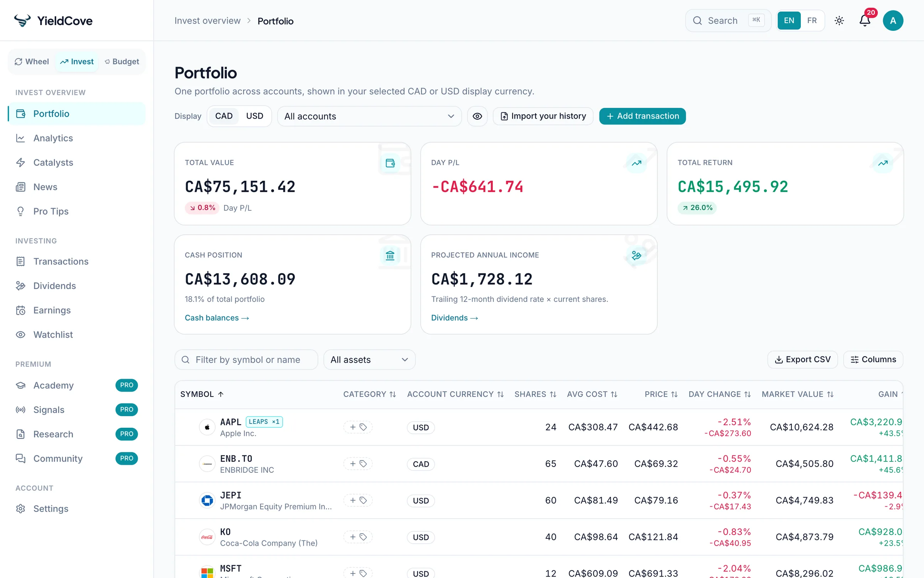924x578 pixels.
Task: Open the All assets filter dropdown
Action: pos(369,360)
